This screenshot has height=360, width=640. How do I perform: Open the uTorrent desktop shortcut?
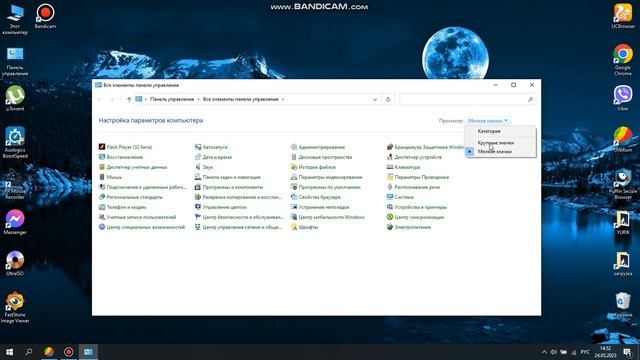click(x=15, y=98)
